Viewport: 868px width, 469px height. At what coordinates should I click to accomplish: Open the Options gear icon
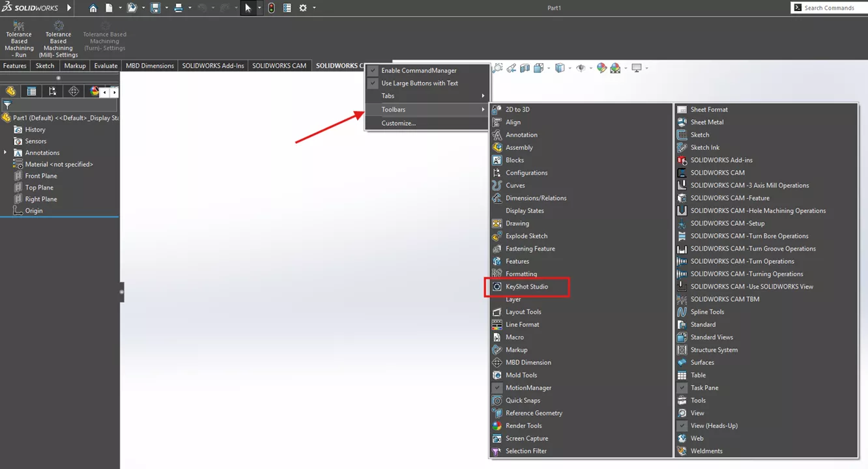click(x=303, y=8)
